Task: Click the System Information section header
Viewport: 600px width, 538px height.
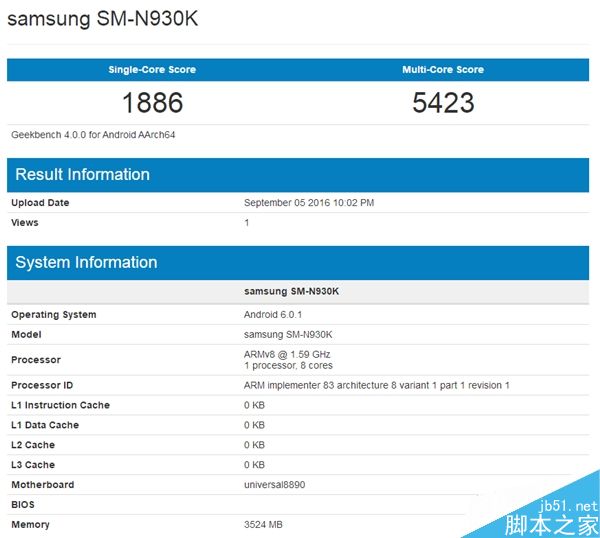Action: [298, 263]
